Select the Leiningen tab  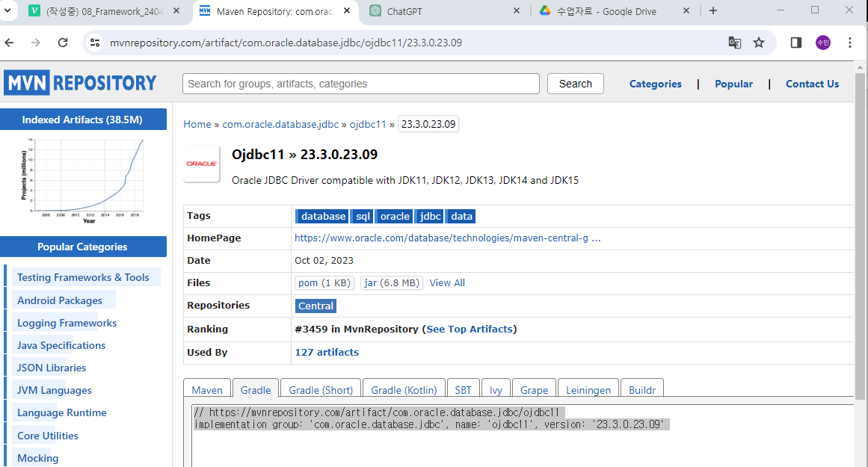tap(588, 389)
